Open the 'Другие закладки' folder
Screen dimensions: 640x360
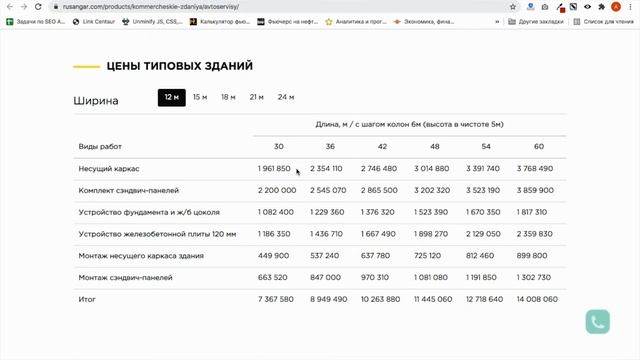pos(536,22)
